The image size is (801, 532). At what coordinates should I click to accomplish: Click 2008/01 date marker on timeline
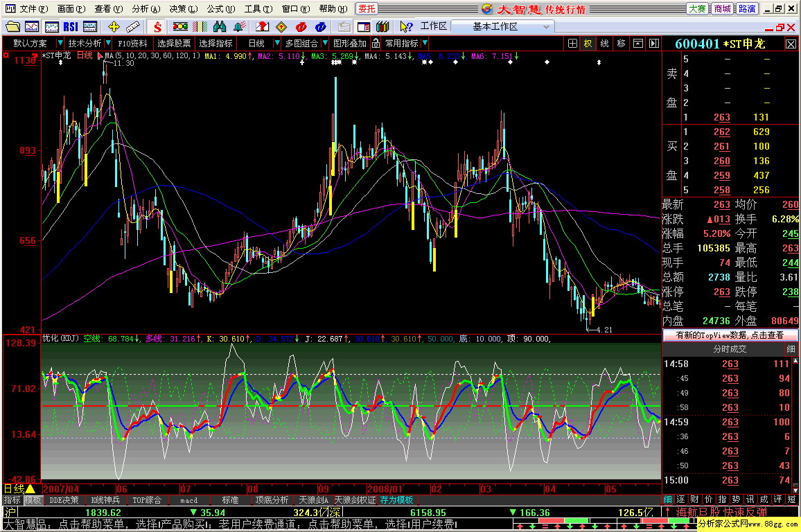point(384,489)
